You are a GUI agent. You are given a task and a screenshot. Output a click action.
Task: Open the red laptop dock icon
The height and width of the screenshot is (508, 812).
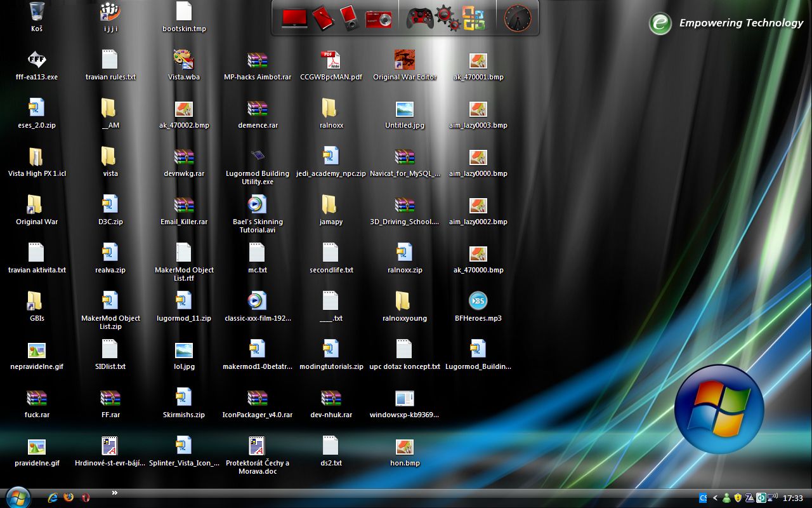294,18
